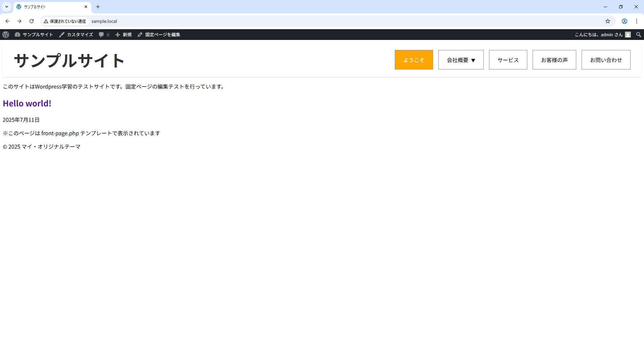
Task: Restore down the Chrome window
Action: point(621,7)
